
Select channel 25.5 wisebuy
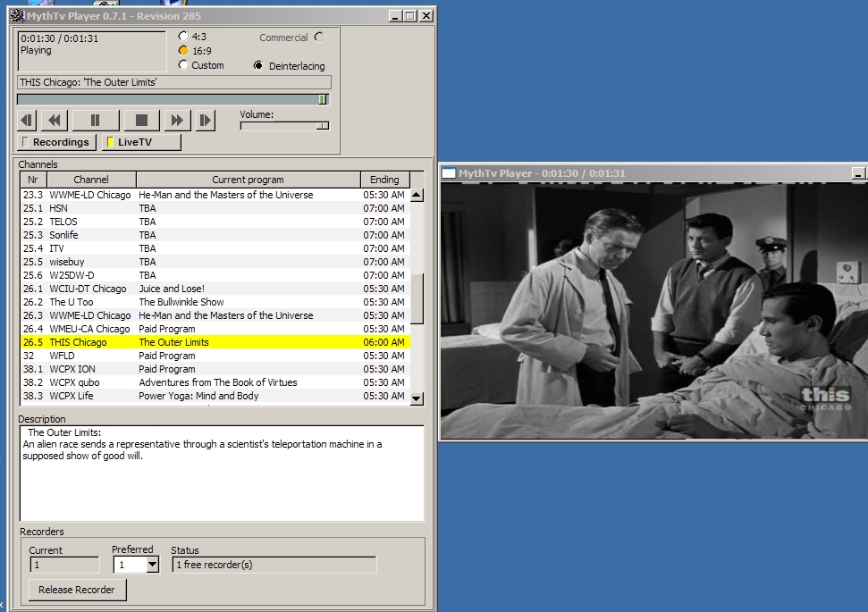coord(215,262)
